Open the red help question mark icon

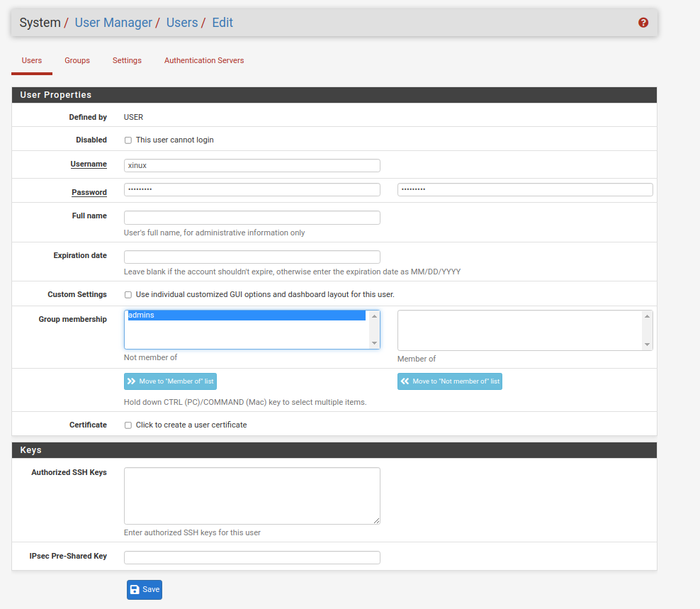[x=643, y=23]
